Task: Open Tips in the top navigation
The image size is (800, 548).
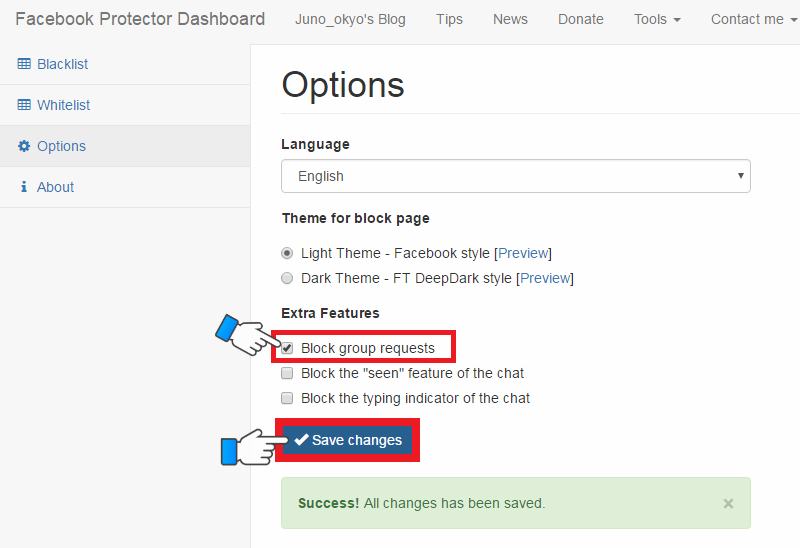Action: 449,19
